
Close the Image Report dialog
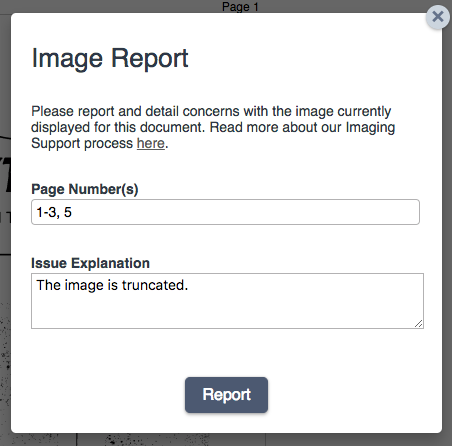(438, 17)
